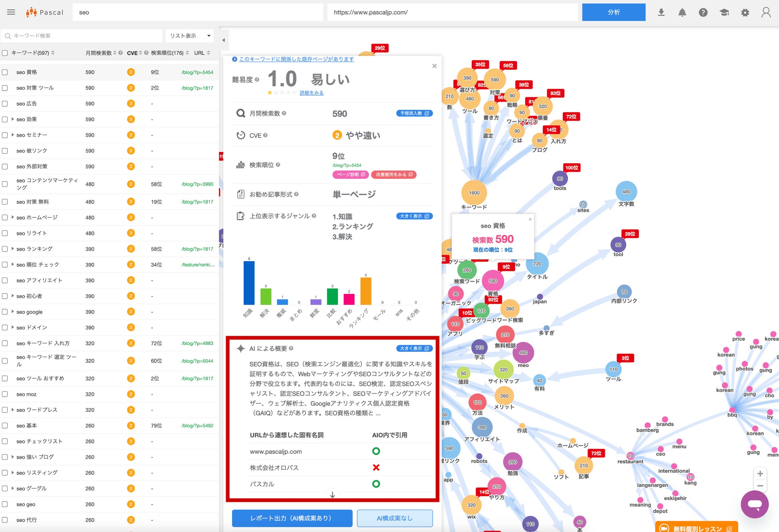Viewport: 779px width, 532px height.
Task: Tick the 'seo 広告' row checkbox
Action: (x=5, y=104)
